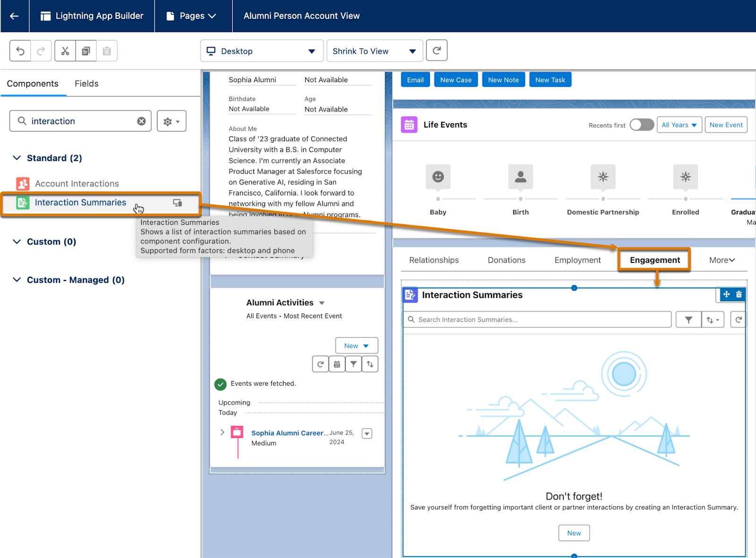Viewport: 756px width, 558px height.
Task: Open the Alumni Activities view dropdown arrow
Action: point(322,303)
